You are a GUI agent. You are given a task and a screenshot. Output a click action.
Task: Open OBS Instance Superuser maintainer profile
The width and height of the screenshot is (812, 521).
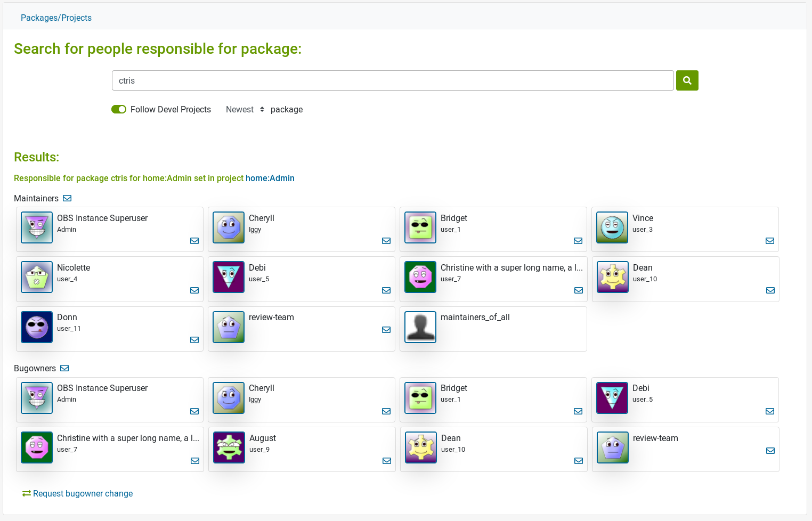coord(102,218)
